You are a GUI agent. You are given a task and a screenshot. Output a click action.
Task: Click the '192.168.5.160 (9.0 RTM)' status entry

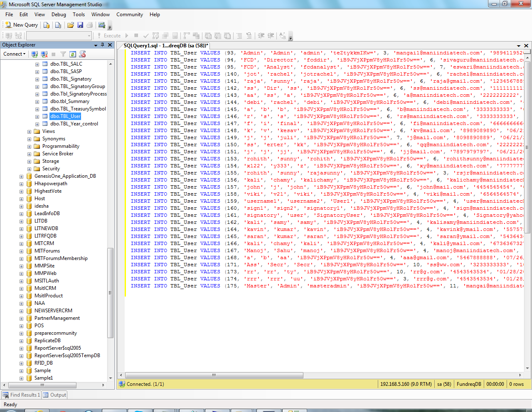pyautogui.click(x=406, y=384)
